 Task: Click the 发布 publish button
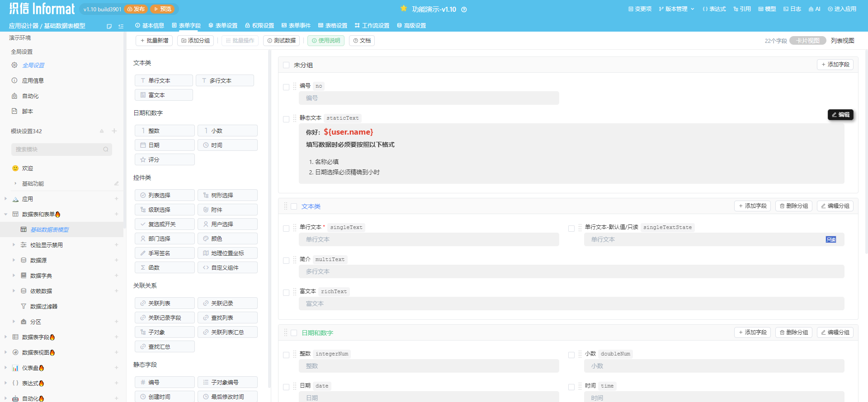[136, 9]
